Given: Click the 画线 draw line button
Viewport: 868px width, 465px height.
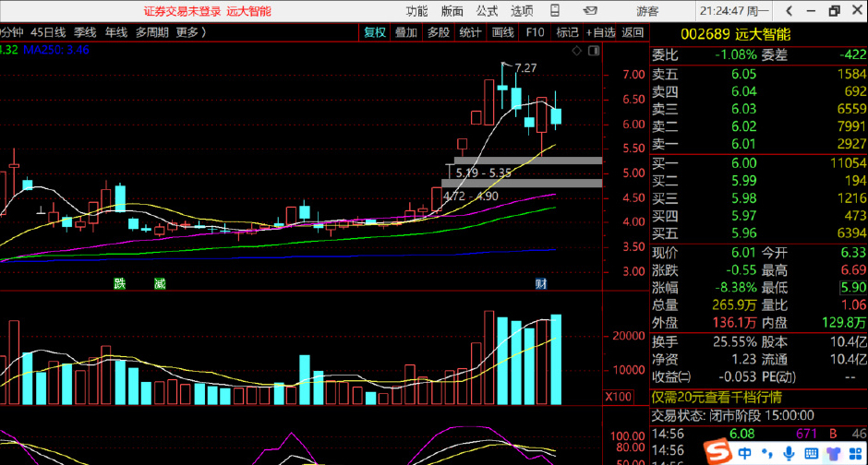Looking at the screenshot, I should (502, 32).
